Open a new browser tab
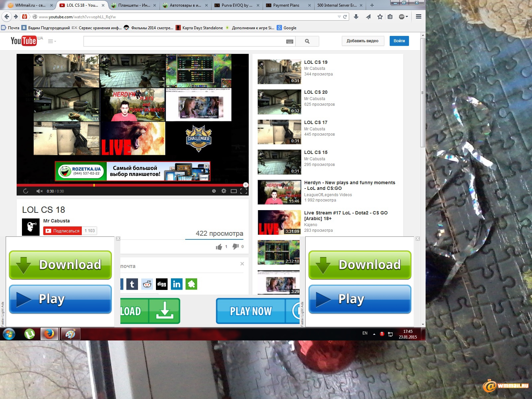 [x=372, y=5]
